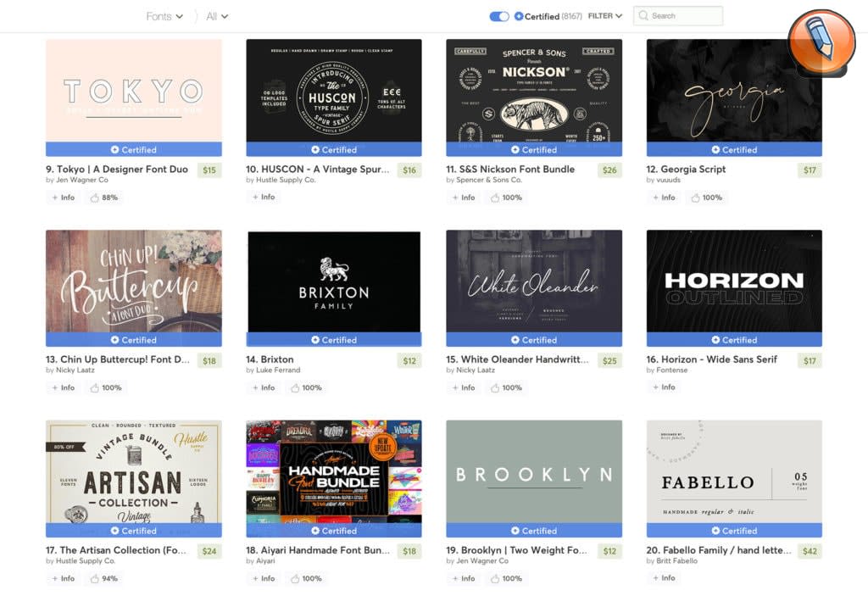This screenshot has width=868, height=607.
Task: Click the 88% thumbs-up rating on Tokyo
Action: [104, 198]
